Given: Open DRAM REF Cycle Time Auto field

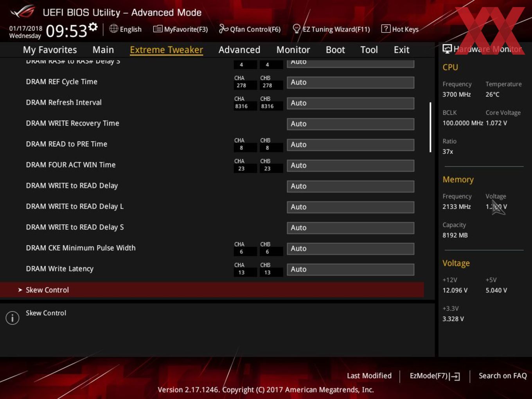Looking at the screenshot, I should pyautogui.click(x=350, y=83).
